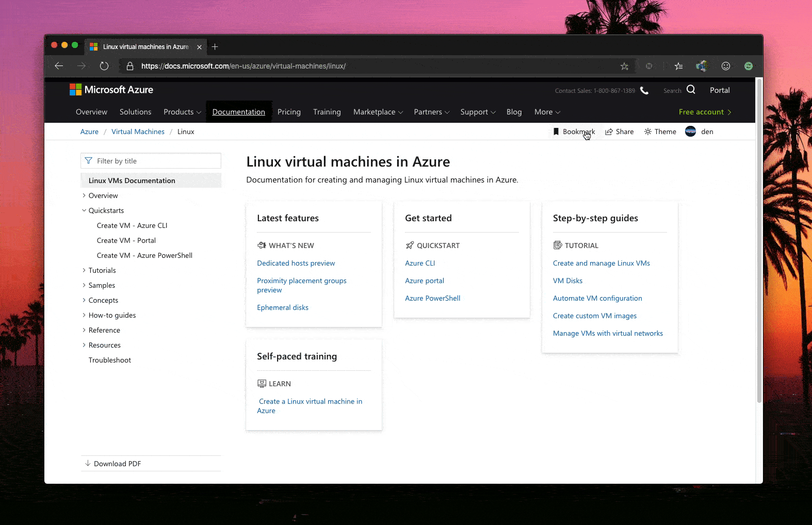Select the Blog nav item
The width and height of the screenshot is (812, 525).
click(514, 112)
